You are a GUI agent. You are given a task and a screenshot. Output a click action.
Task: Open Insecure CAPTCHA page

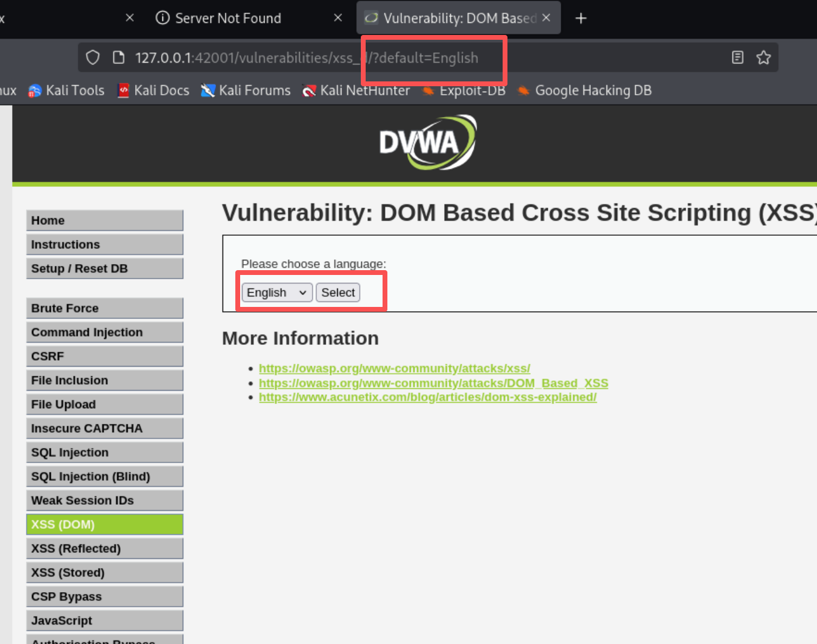coord(104,428)
